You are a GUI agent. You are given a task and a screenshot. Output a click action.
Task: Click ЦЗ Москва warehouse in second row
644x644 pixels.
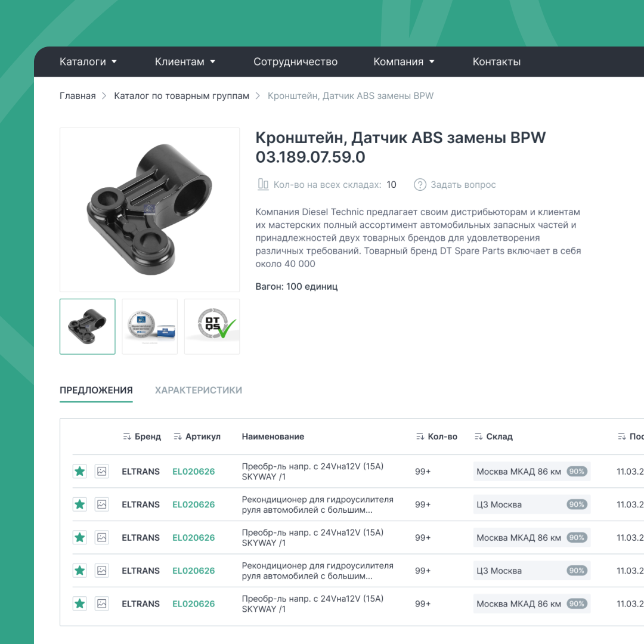(499, 504)
